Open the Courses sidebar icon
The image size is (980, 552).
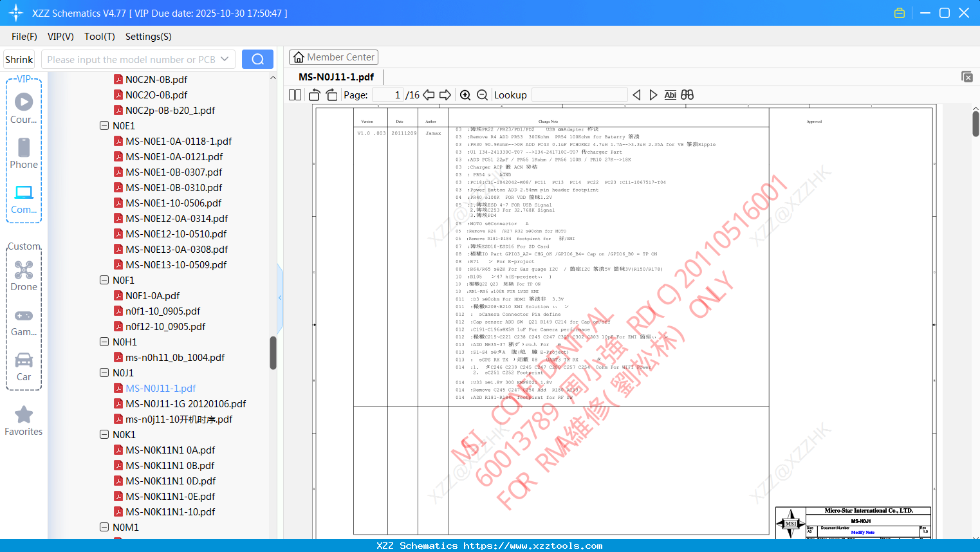coord(24,108)
